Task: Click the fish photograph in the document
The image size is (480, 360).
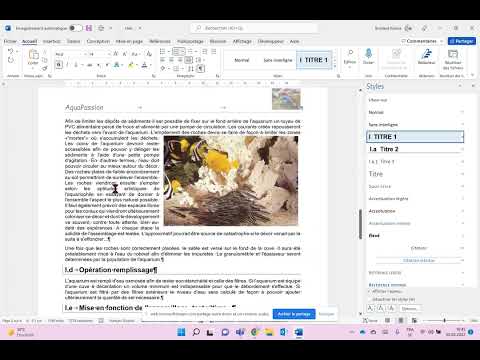Action: pos(231,181)
